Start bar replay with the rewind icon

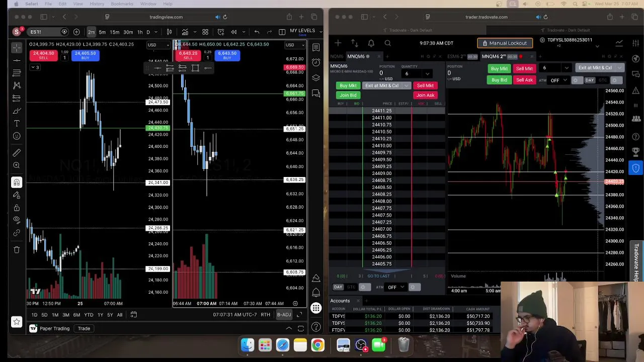(234, 32)
